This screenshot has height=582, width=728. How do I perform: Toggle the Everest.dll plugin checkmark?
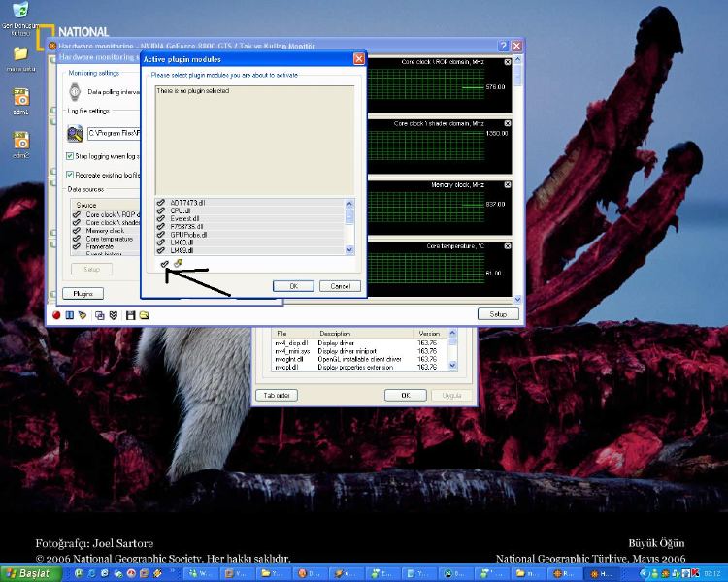[x=160, y=218]
